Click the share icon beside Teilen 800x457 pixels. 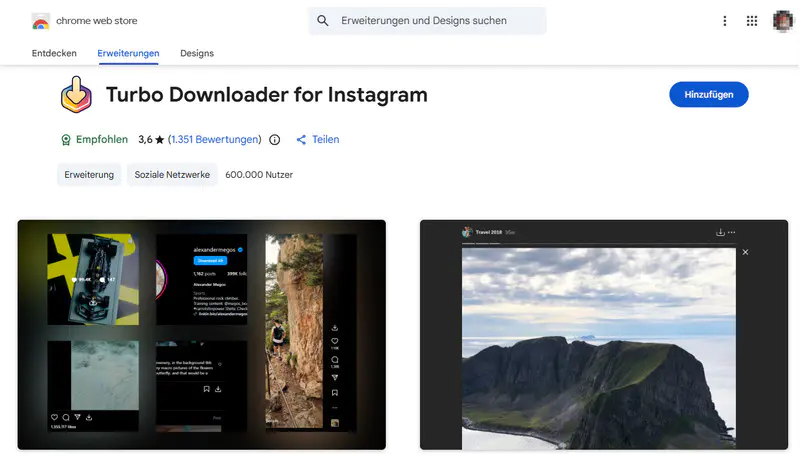pyautogui.click(x=301, y=140)
